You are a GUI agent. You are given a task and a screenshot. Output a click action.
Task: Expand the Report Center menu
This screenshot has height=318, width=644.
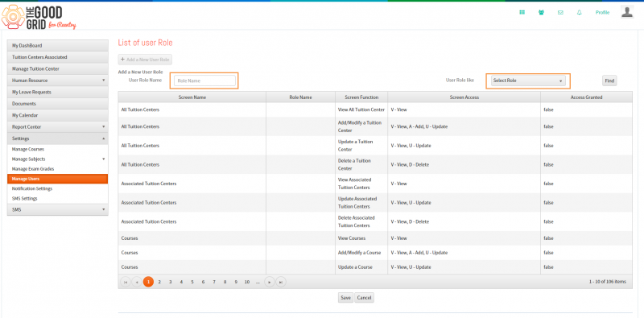click(x=57, y=127)
